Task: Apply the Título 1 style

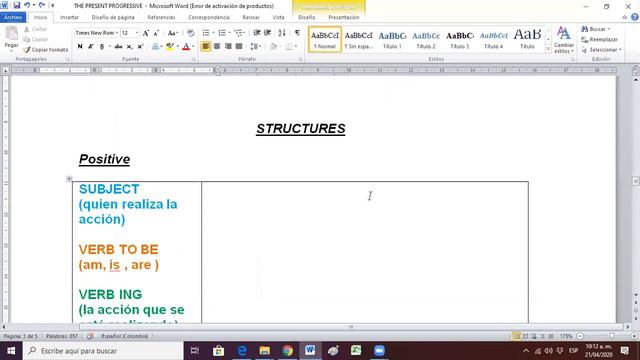Action: 392,39
